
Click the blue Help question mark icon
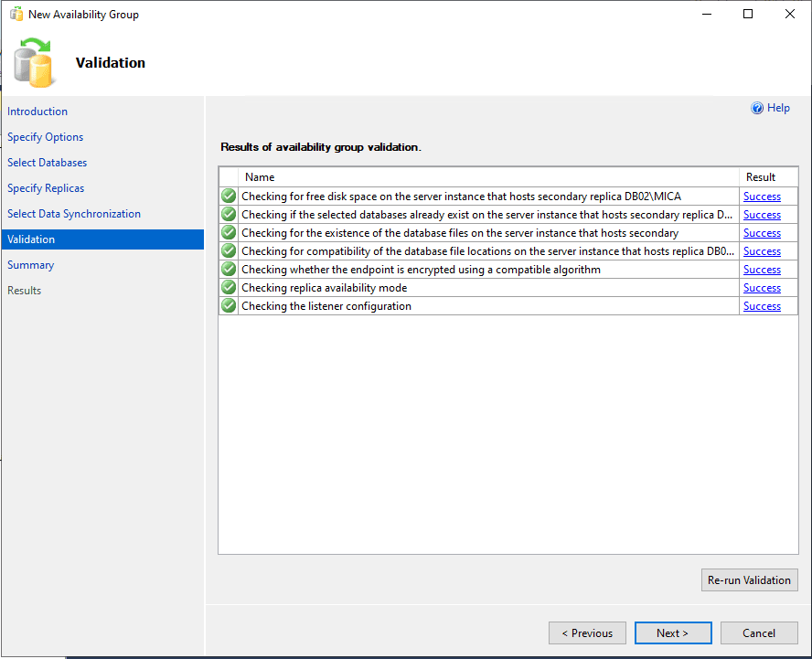757,108
